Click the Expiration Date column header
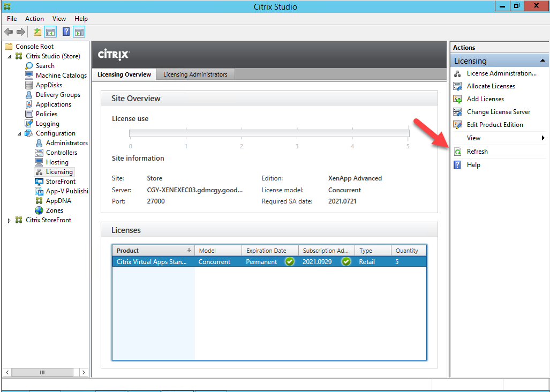 (270, 251)
